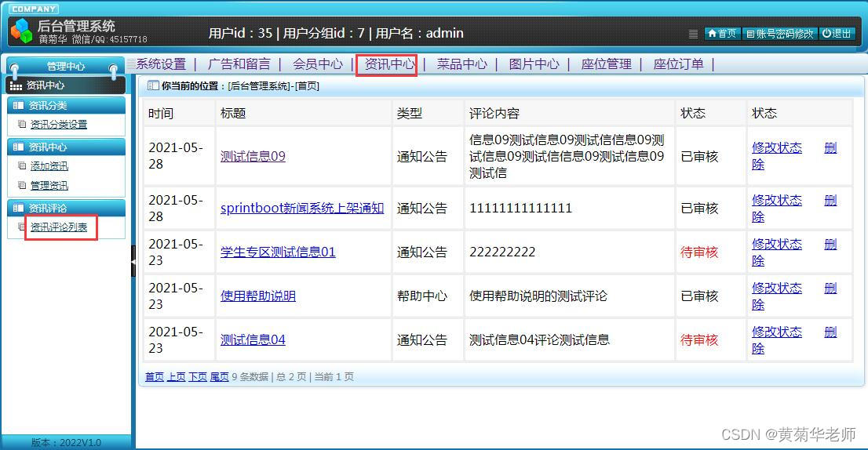
Task: Toggle the sidebar collapse arrow handle
Action: [133, 261]
